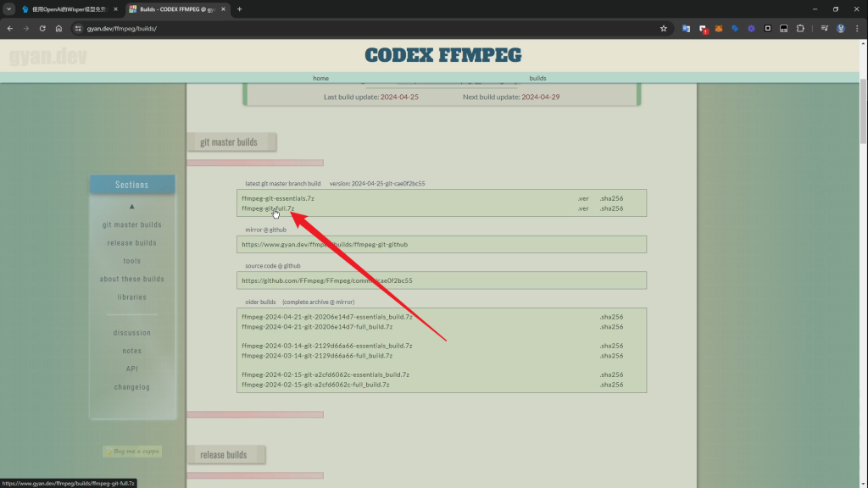This screenshot has height=488, width=868.
Task: Go to the browser home page icon
Action: click(x=58, y=28)
